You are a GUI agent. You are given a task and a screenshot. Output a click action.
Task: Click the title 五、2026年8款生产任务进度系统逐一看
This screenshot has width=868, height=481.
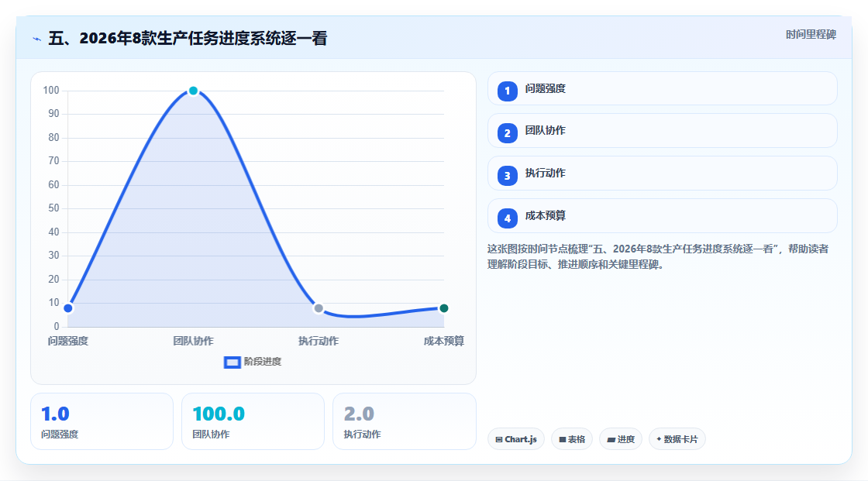tap(188, 38)
